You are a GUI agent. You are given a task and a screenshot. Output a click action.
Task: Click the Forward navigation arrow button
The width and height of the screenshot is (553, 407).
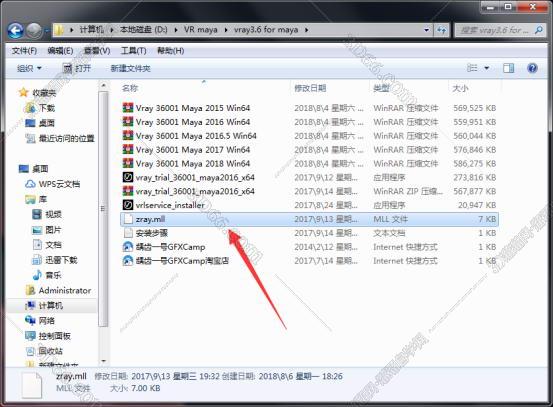34,31
